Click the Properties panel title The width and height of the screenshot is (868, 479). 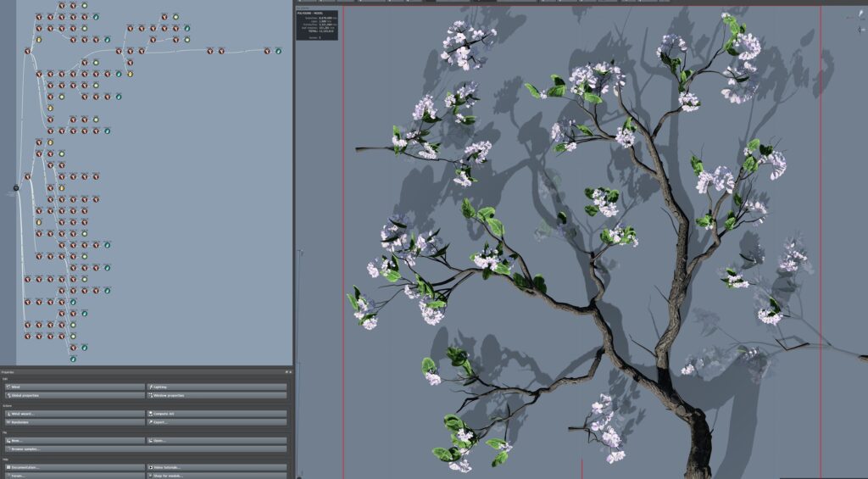tap(8, 372)
